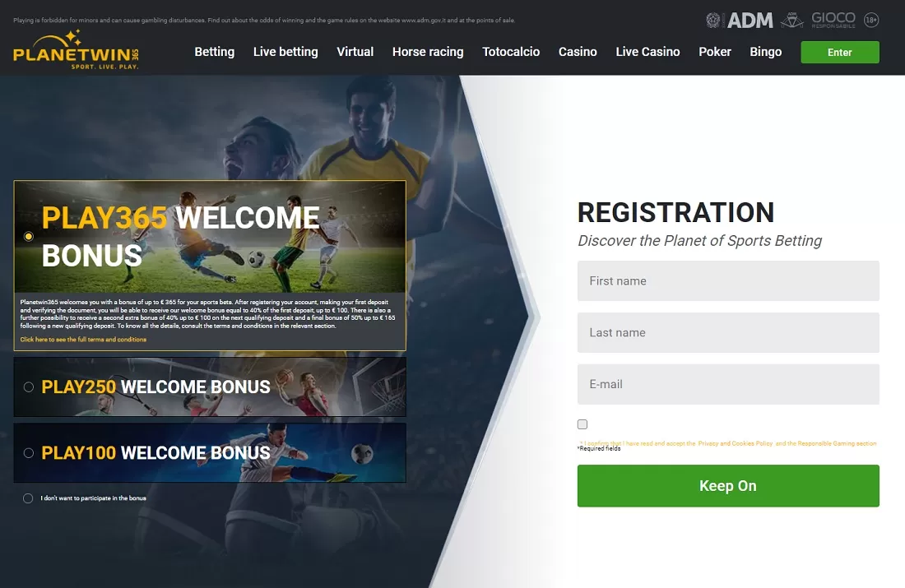The image size is (905, 588).
Task: Go to Live betting section
Action: click(285, 52)
